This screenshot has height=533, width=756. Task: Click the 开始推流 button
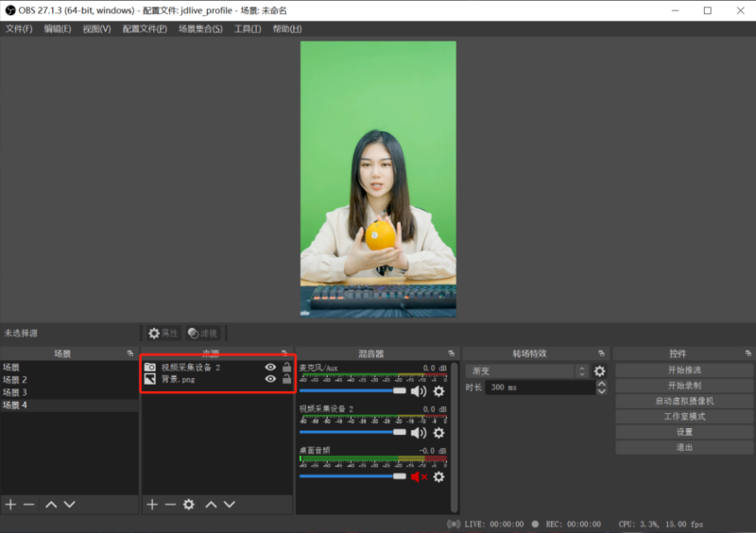[684, 370]
